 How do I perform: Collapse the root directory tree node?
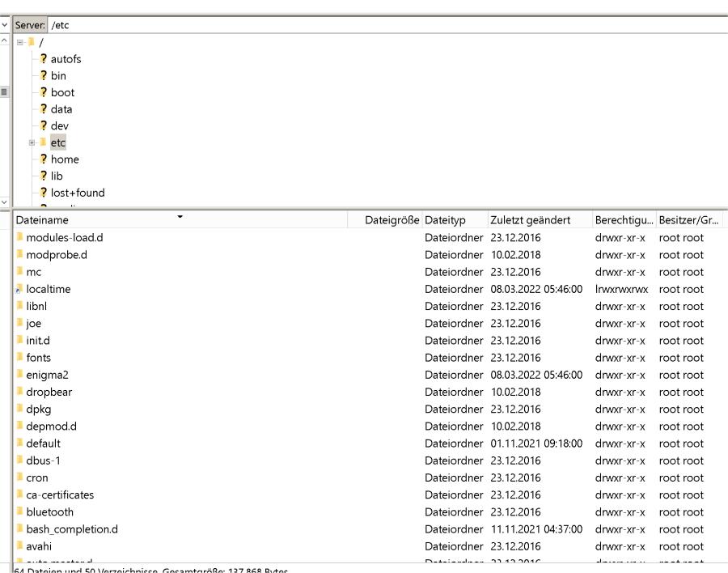click(x=19, y=42)
